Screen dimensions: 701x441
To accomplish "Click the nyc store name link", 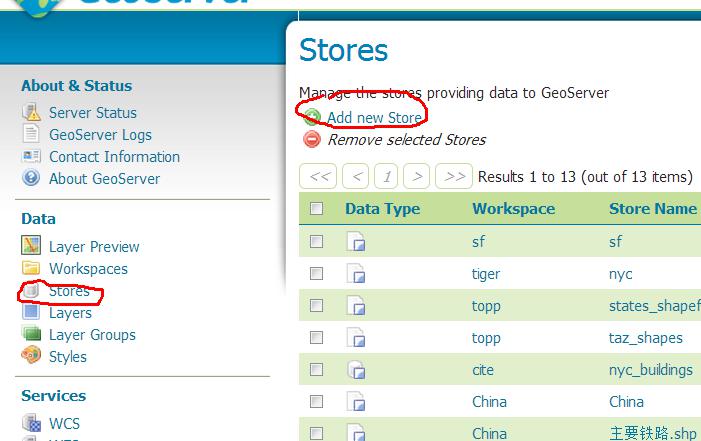I will point(621,274).
